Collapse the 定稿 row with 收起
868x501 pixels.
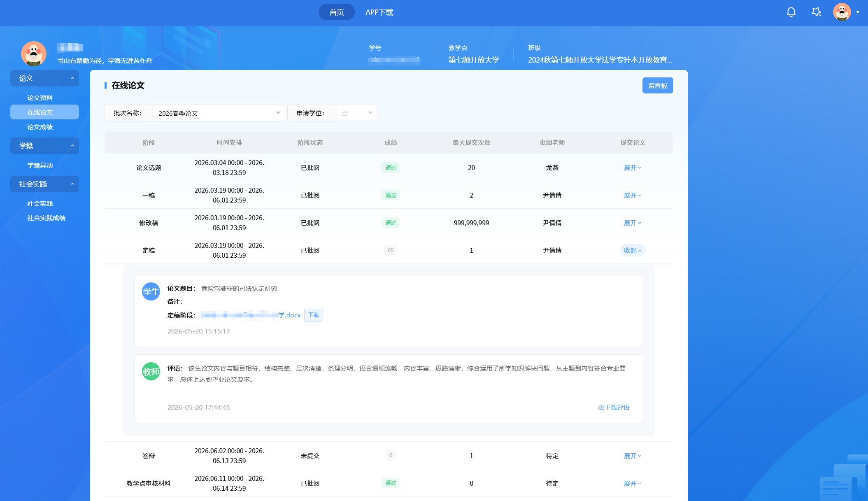[633, 250]
